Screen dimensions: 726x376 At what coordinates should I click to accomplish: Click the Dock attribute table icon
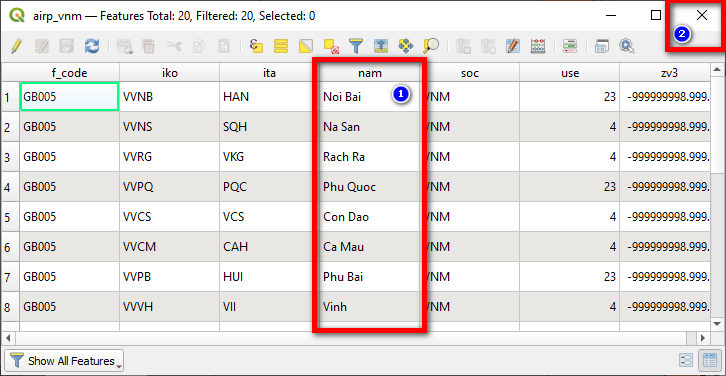tap(601, 46)
